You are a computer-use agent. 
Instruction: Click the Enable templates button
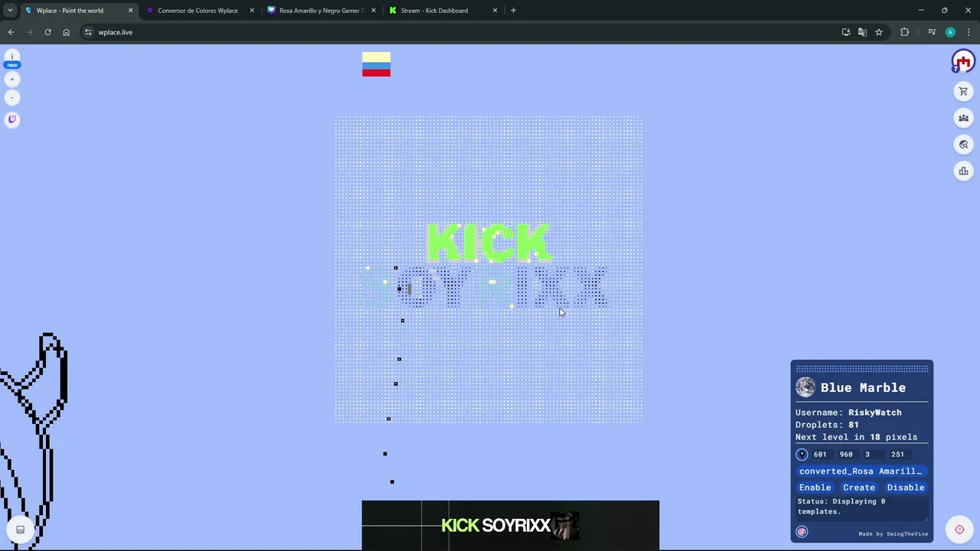(x=815, y=487)
